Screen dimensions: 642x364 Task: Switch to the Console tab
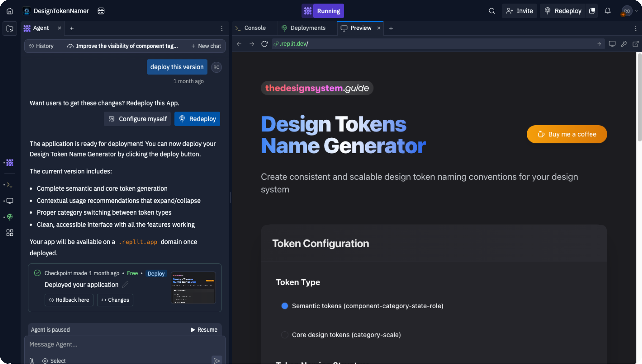tap(254, 28)
